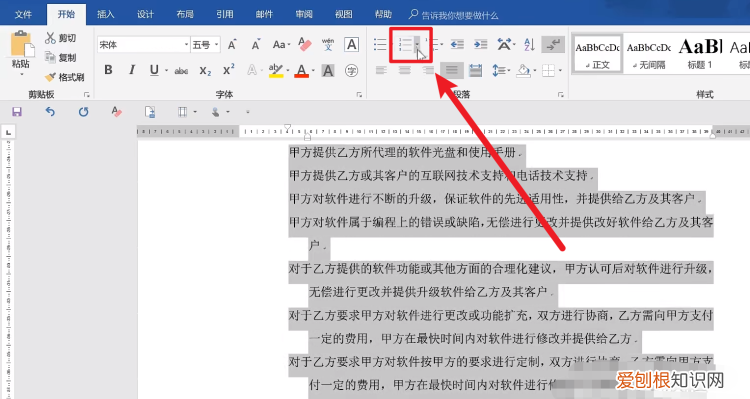The height and width of the screenshot is (399, 750).
Task: Sort text with the A-Z sort icon
Action: (x=529, y=44)
